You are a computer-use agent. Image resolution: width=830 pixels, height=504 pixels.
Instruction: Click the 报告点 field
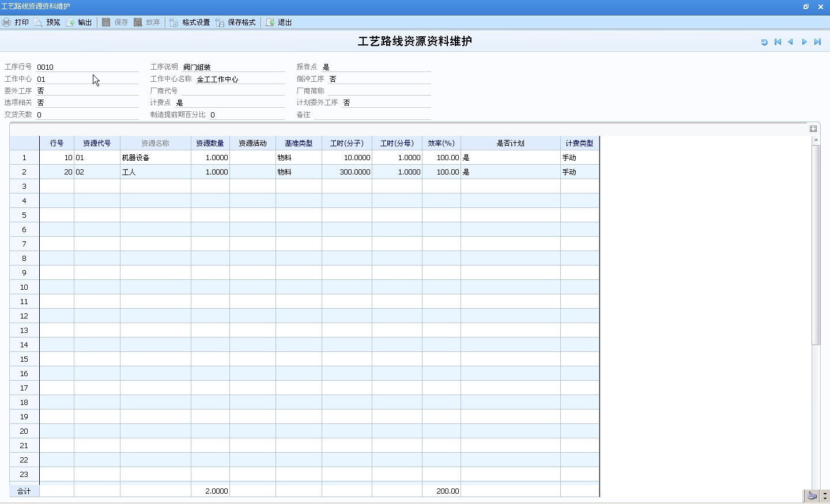coord(376,67)
